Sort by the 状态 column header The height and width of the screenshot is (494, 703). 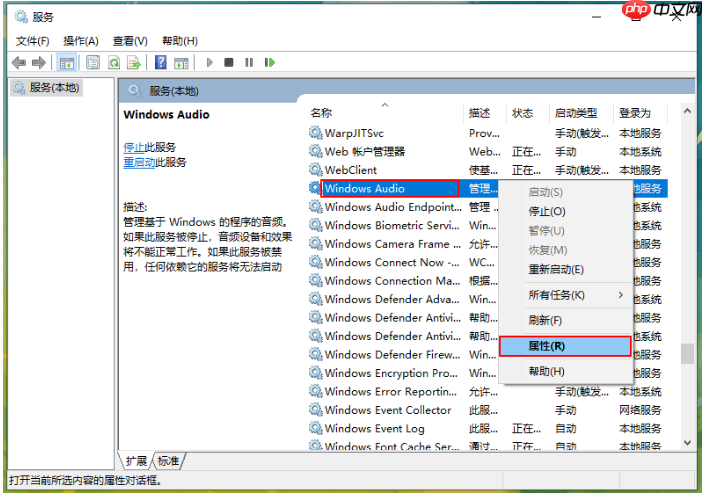tap(528, 113)
